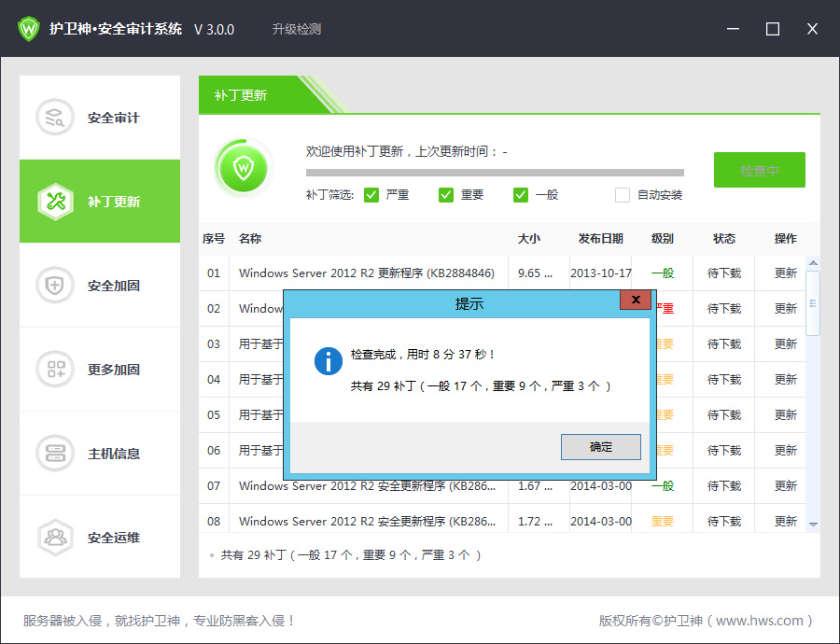Screen dimensions: 840x644
Task: Click the patch check progress bar
Action: click(495, 173)
